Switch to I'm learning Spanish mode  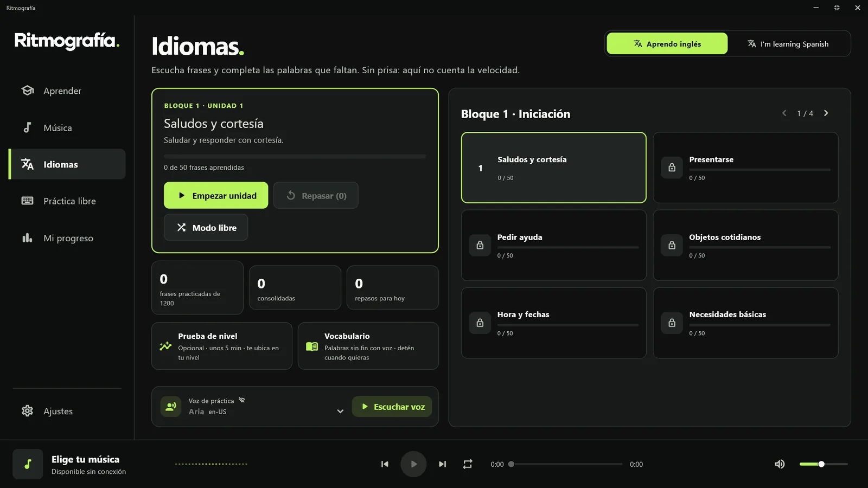(x=788, y=44)
